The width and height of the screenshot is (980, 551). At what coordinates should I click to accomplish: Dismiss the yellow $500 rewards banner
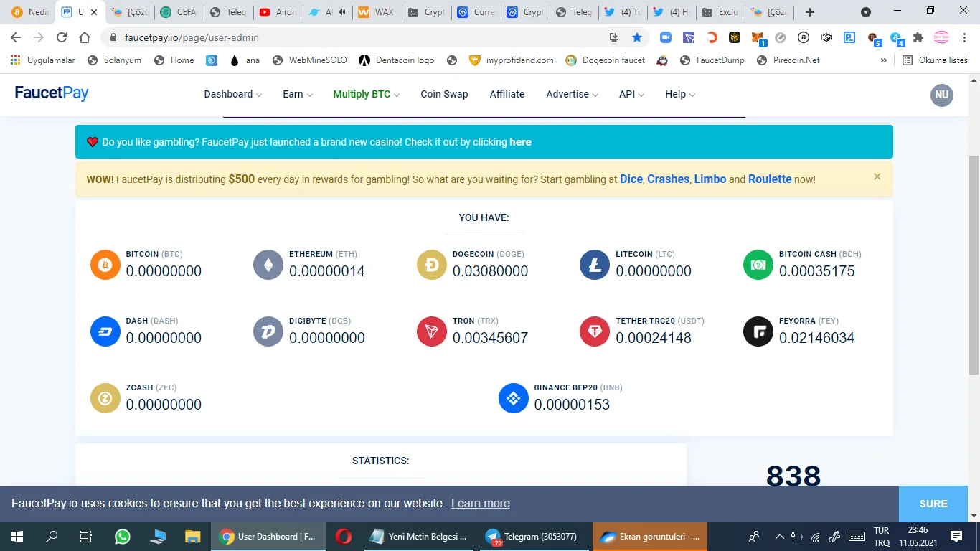(877, 176)
